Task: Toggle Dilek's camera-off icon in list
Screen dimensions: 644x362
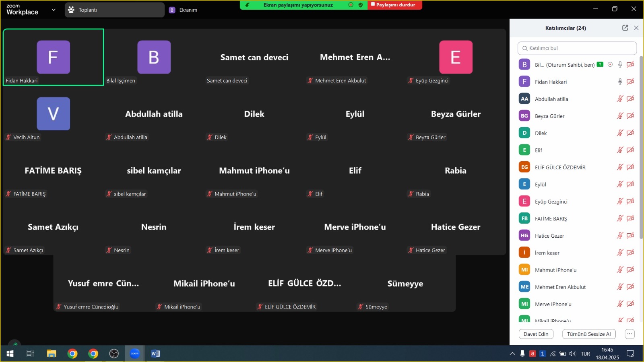Action: [x=630, y=133]
